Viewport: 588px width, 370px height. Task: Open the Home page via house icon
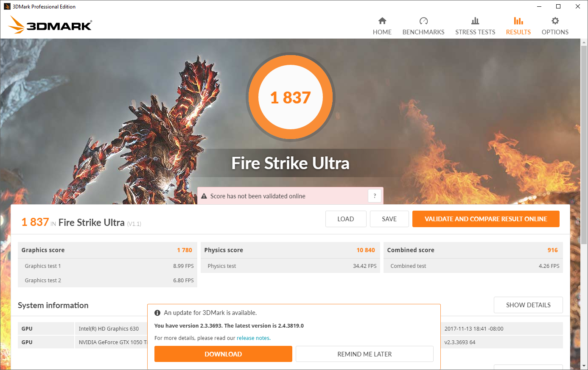(382, 21)
